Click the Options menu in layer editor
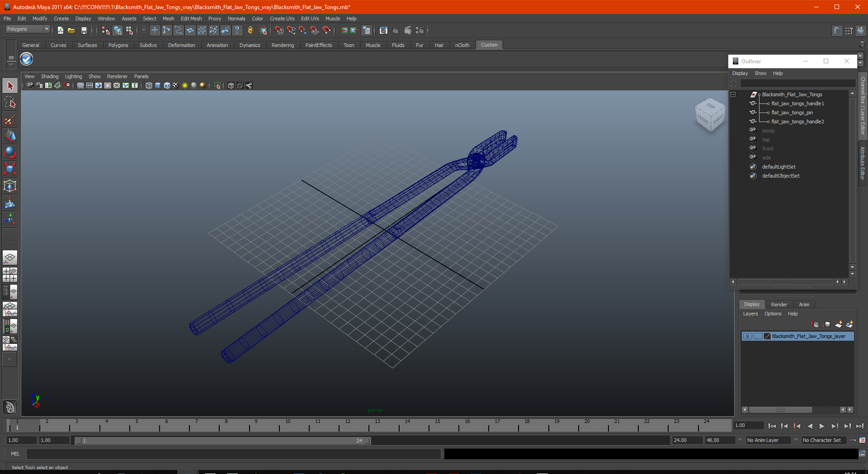This screenshot has width=868, height=474. [x=773, y=314]
